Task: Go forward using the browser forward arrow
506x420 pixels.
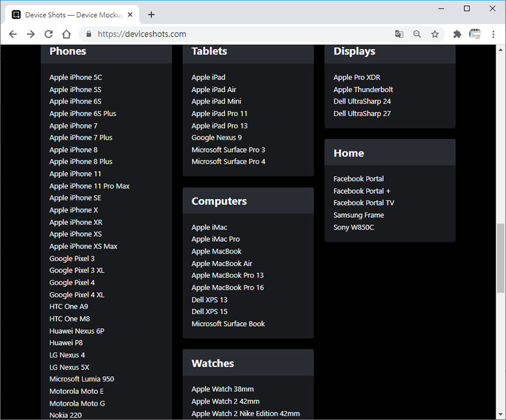Action: tap(31, 34)
